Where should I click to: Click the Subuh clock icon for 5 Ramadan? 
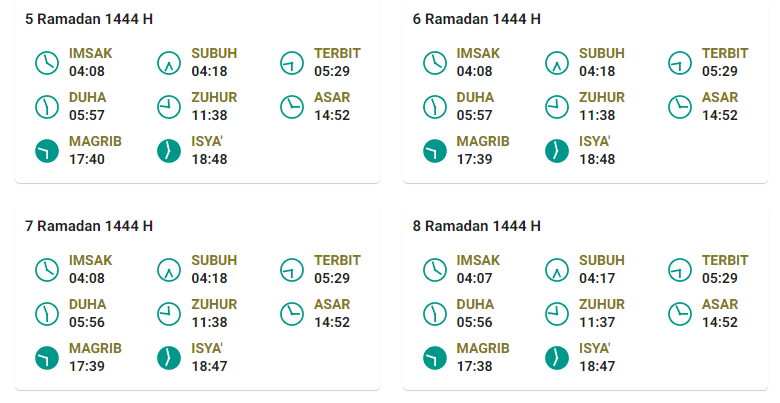click(x=169, y=63)
